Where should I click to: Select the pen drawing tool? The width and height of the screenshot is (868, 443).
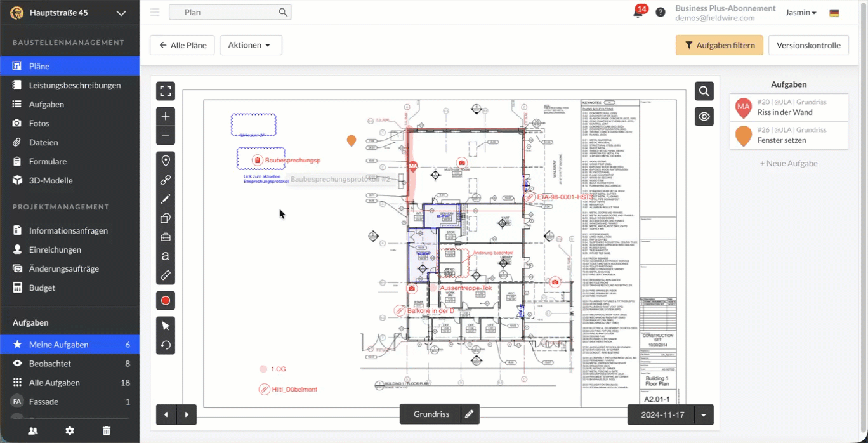click(166, 199)
